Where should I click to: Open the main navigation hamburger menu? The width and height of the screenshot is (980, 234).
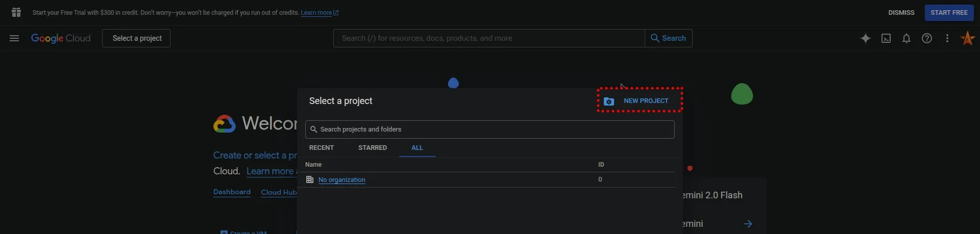pos(14,38)
